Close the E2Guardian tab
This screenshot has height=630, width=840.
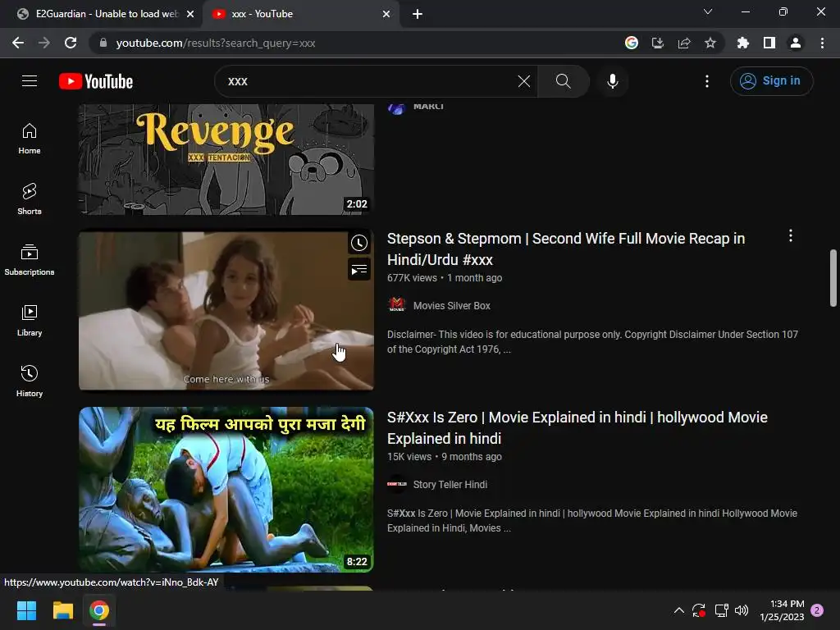click(x=190, y=14)
